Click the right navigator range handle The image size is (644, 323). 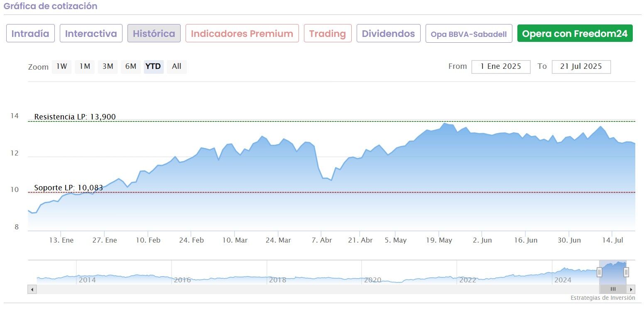(x=626, y=272)
